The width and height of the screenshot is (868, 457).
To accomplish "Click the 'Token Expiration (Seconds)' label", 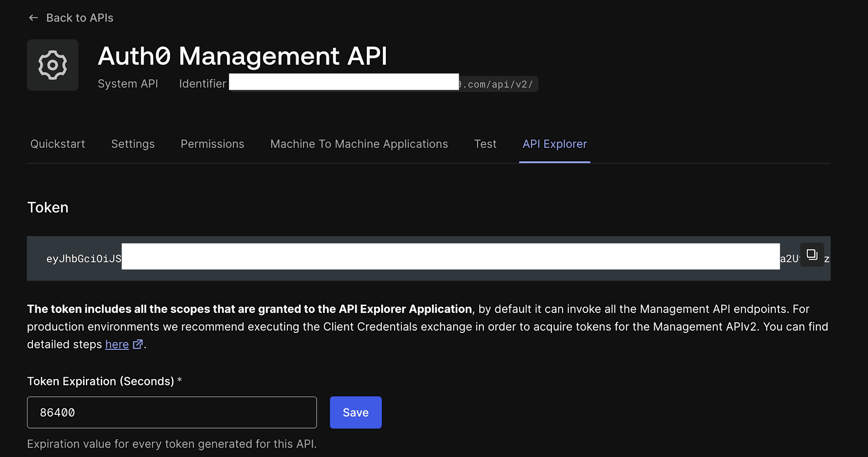I will point(100,381).
